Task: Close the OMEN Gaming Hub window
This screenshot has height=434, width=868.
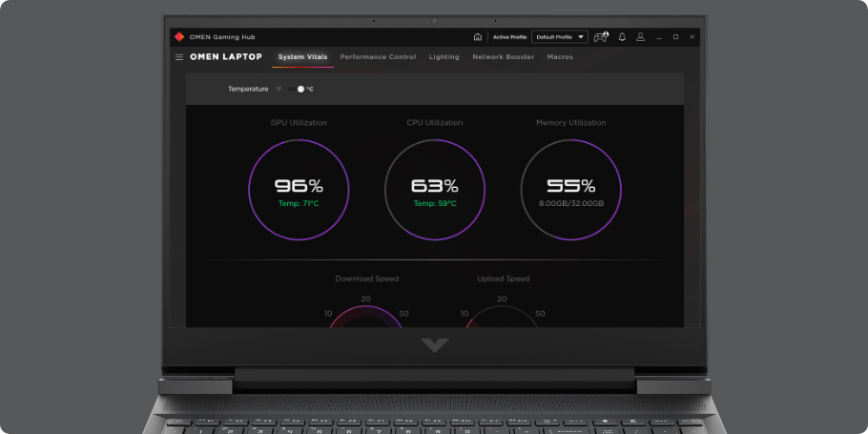Action: pos(692,37)
